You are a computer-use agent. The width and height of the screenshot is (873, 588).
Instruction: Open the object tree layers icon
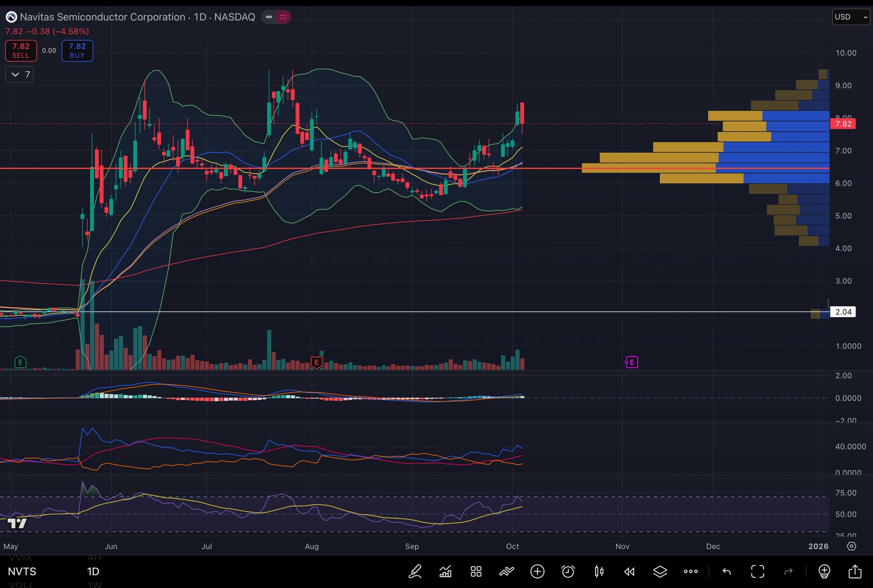pyautogui.click(x=660, y=571)
